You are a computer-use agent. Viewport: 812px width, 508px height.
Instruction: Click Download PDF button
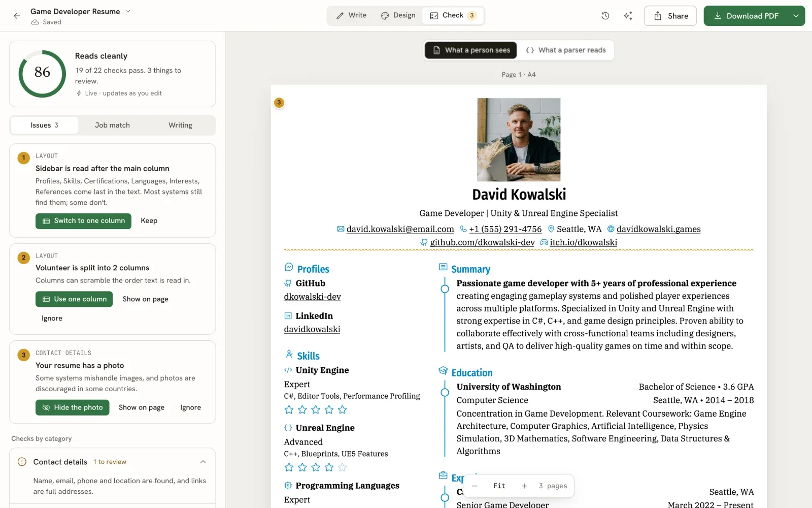746,16
